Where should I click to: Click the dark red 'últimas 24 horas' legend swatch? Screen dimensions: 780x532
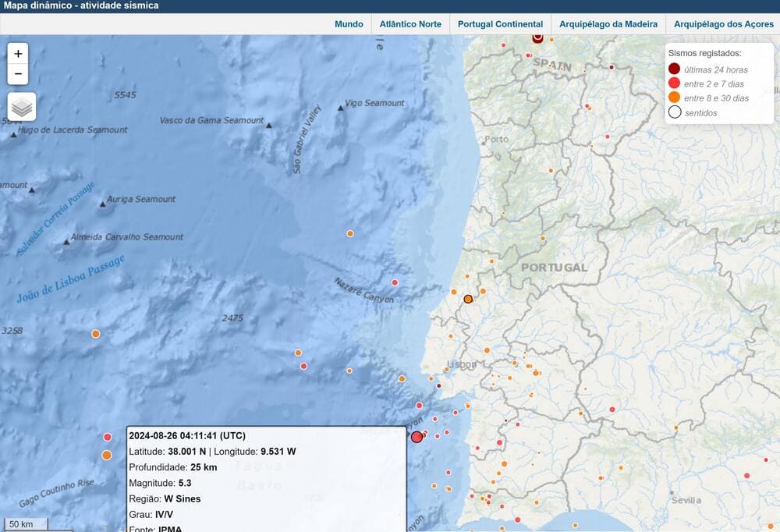pyautogui.click(x=675, y=69)
